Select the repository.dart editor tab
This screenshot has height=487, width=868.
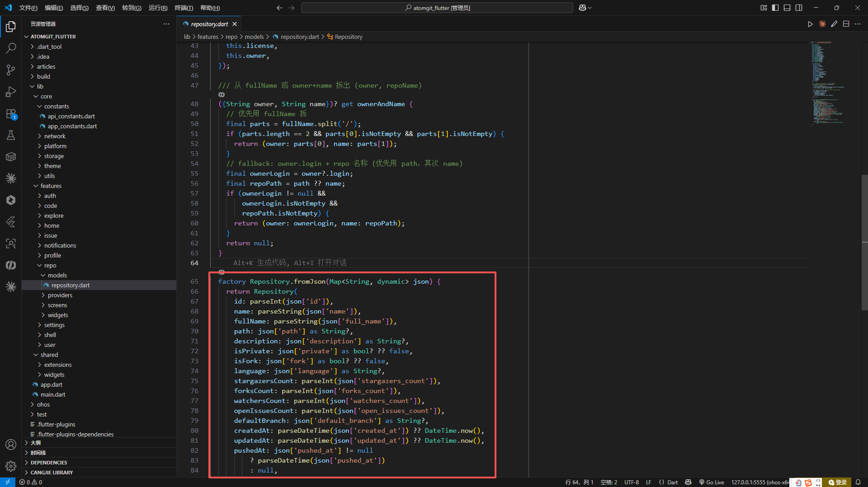209,24
